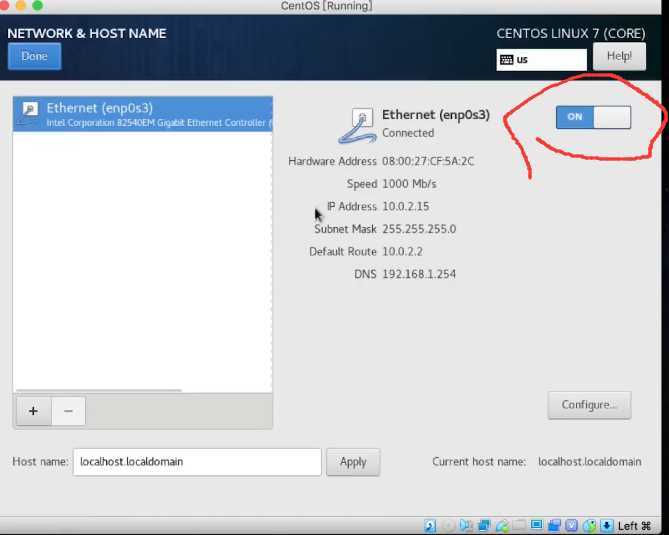Click the yellow minimize window button
The image size is (669, 535).
tap(20, 5)
